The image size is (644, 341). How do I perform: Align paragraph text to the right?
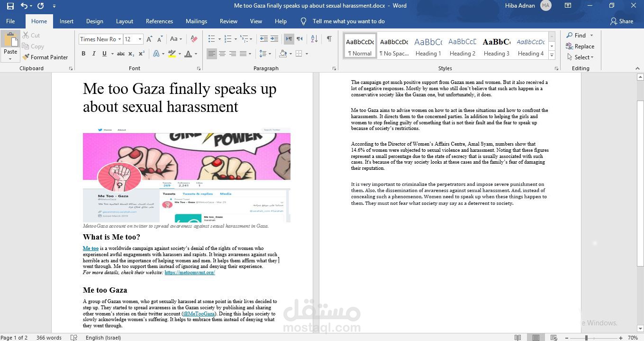tap(233, 54)
